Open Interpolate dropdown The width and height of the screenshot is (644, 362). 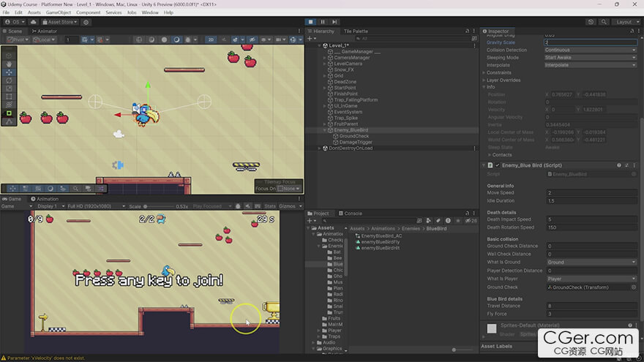(590, 65)
